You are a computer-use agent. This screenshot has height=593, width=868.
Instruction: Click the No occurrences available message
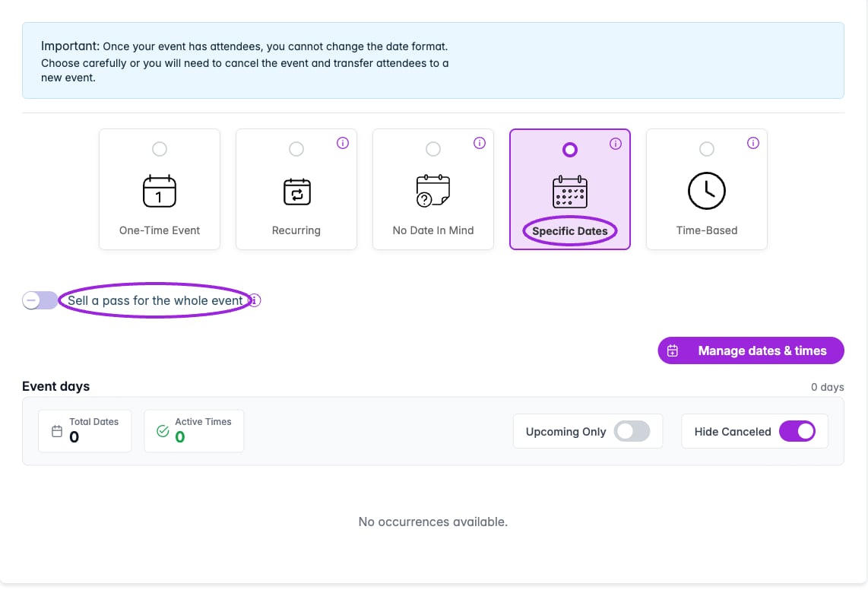click(433, 522)
